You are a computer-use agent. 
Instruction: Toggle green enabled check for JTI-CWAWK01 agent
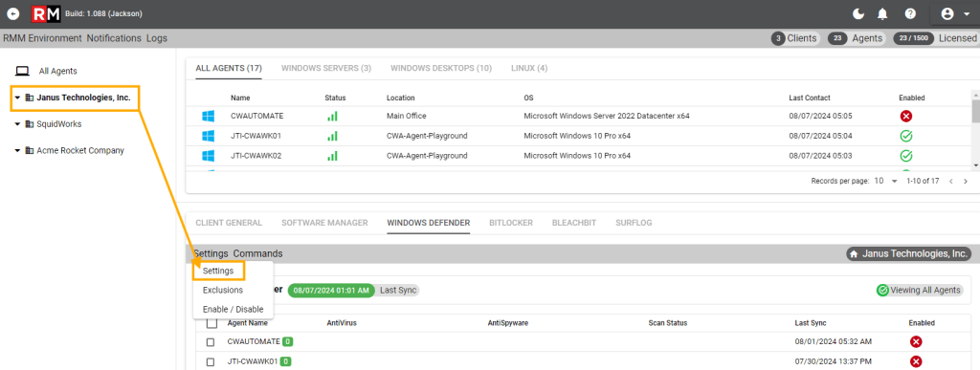pyautogui.click(x=905, y=136)
